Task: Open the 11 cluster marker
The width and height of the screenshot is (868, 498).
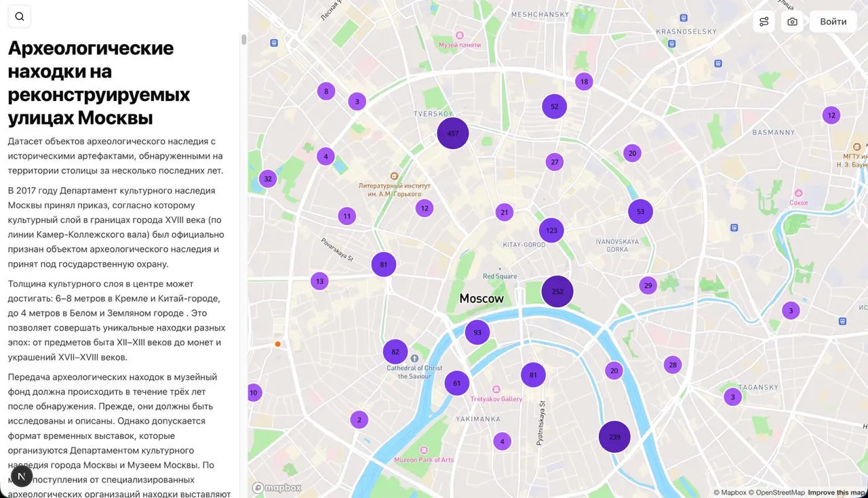Action: click(x=347, y=216)
